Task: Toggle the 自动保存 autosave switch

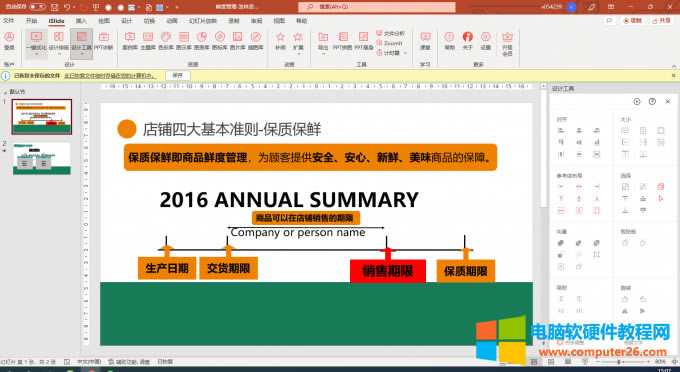Action: [37, 7]
